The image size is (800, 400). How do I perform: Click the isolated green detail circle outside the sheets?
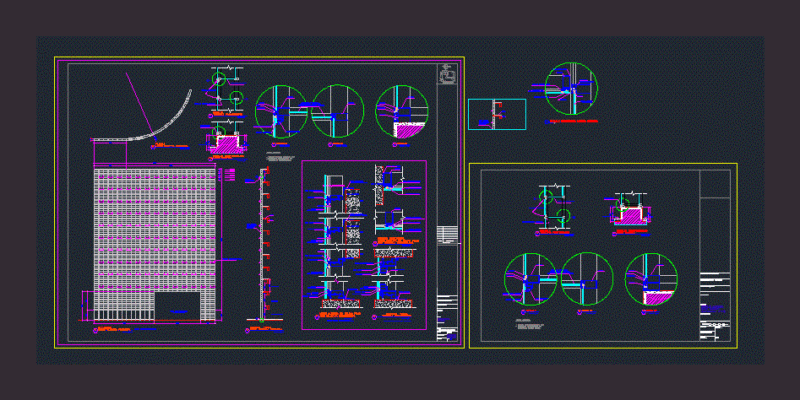click(x=571, y=88)
